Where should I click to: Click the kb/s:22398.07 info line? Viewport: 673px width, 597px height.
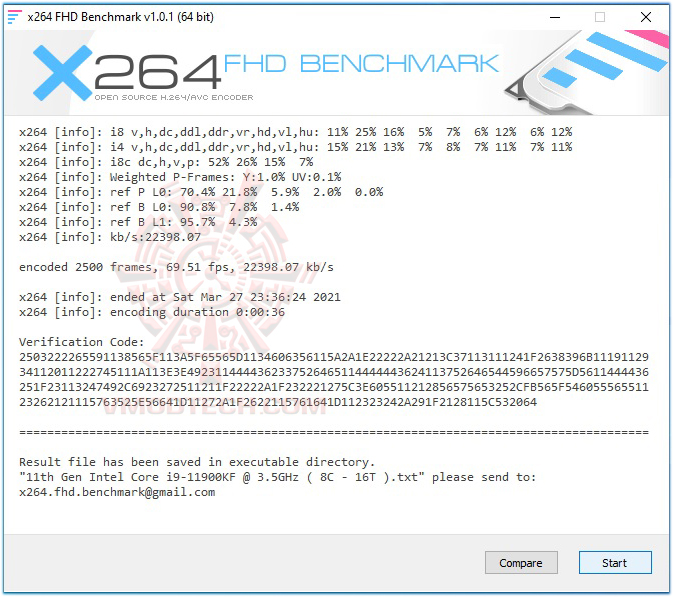click(x=110, y=237)
